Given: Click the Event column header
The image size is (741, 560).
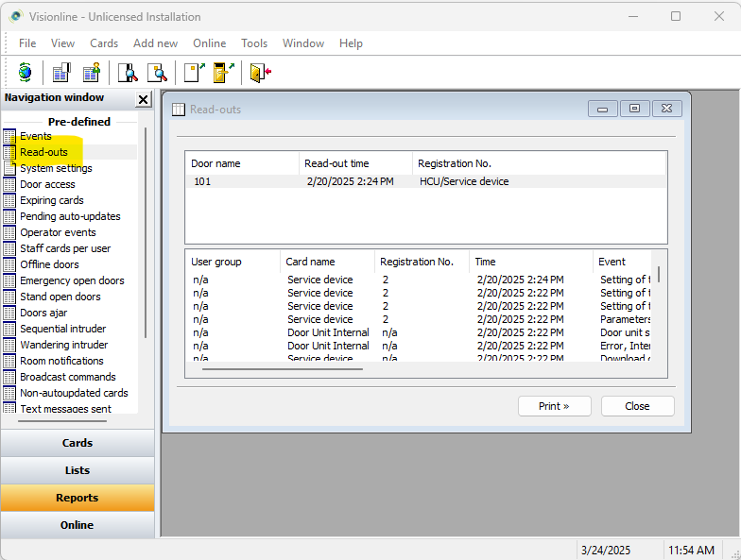Looking at the screenshot, I should click(x=622, y=262).
